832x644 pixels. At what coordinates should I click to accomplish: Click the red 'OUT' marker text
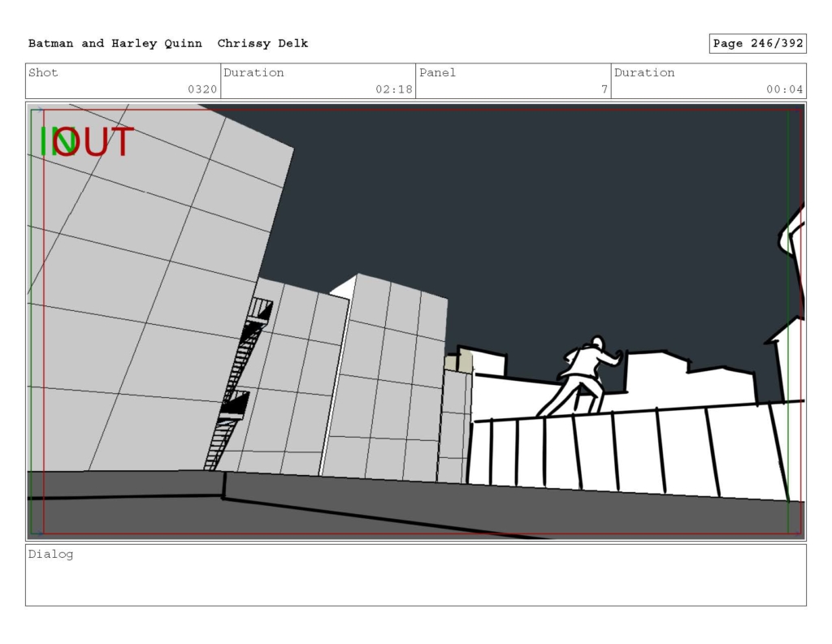coord(94,141)
